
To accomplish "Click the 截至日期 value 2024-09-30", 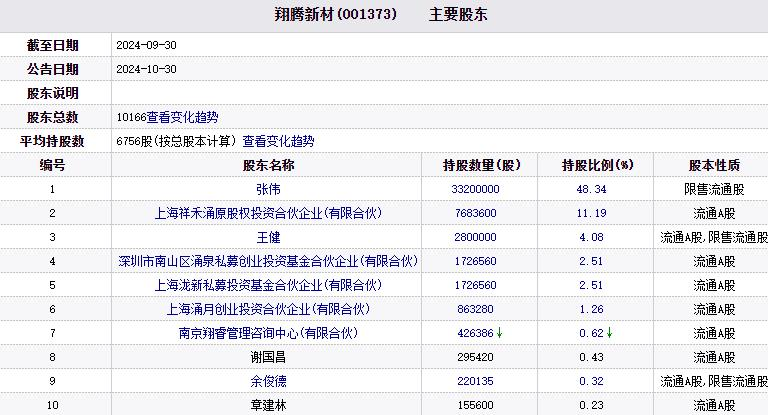I will point(146,45).
